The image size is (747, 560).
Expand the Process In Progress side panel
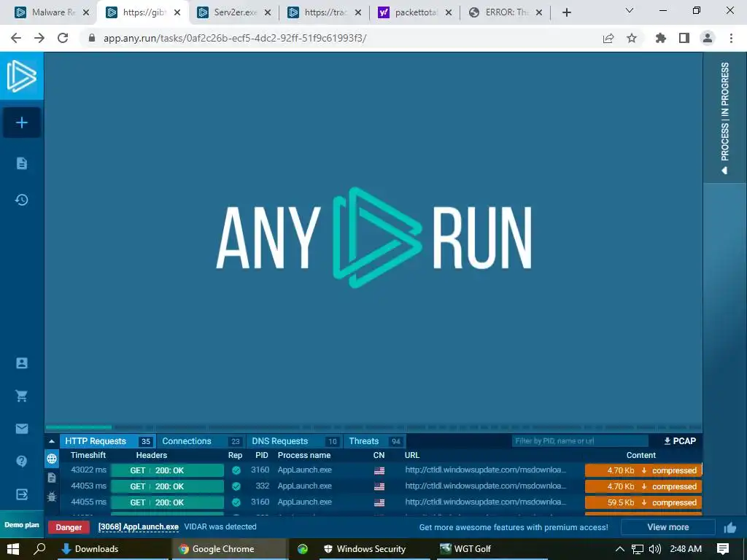click(724, 117)
